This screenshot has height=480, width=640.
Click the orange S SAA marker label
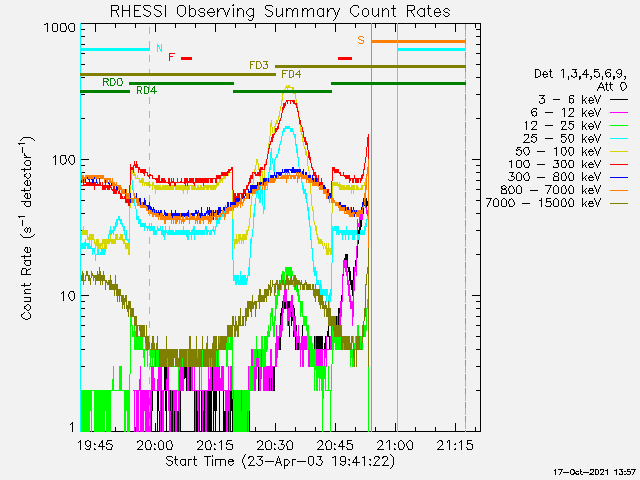361,40
